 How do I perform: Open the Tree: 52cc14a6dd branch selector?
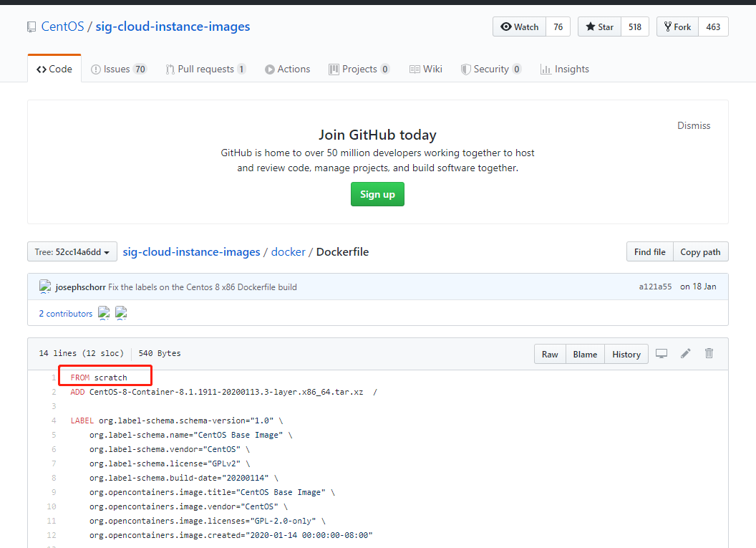pyautogui.click(x=72, y=251)
